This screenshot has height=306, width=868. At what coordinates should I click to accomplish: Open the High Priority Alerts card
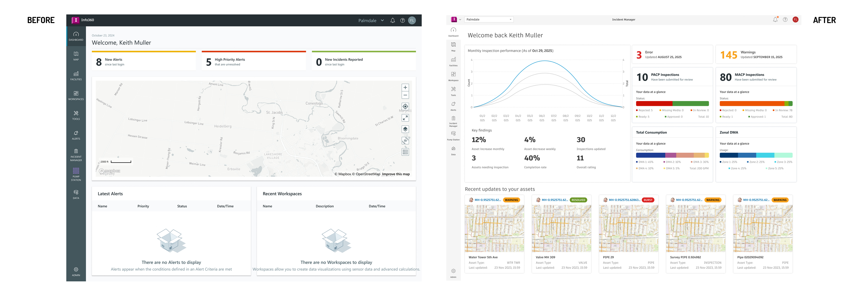tap(254, 61)
